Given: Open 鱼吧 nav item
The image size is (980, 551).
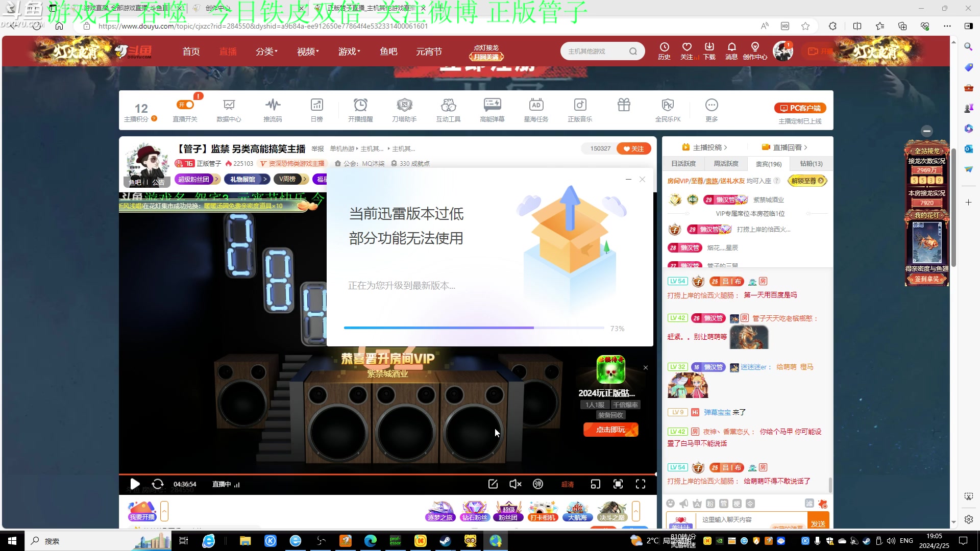Looking at the screenshot, I should click(388, 52).
